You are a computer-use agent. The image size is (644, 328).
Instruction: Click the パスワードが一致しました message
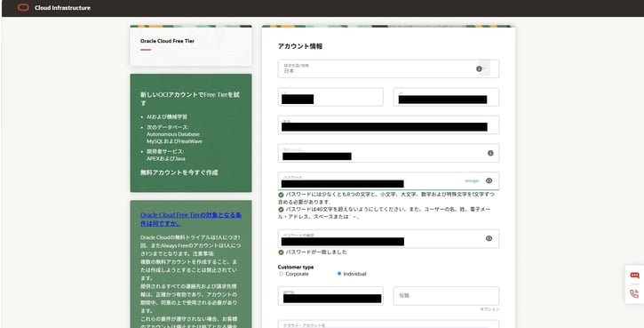point(316,252)
